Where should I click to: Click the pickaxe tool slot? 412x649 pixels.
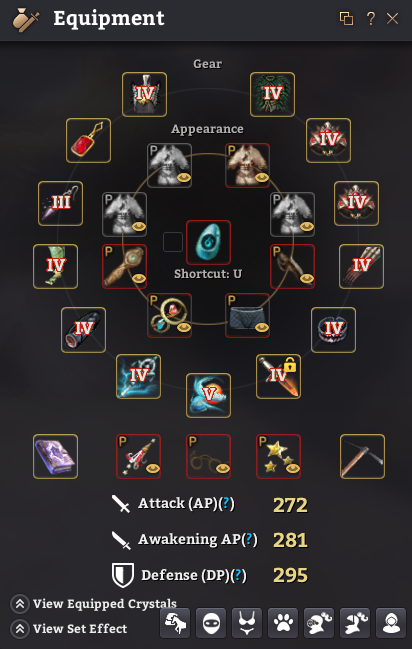362,456
